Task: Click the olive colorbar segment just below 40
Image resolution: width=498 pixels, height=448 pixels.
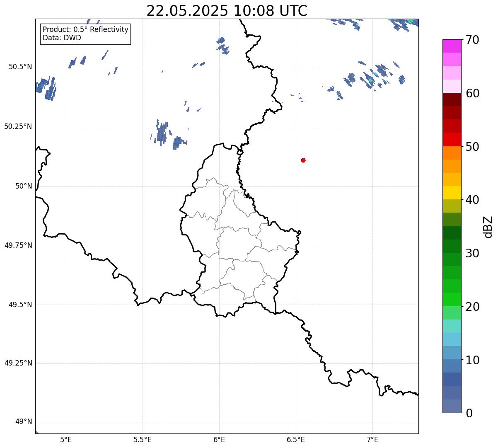Action: tap(452, 206)
